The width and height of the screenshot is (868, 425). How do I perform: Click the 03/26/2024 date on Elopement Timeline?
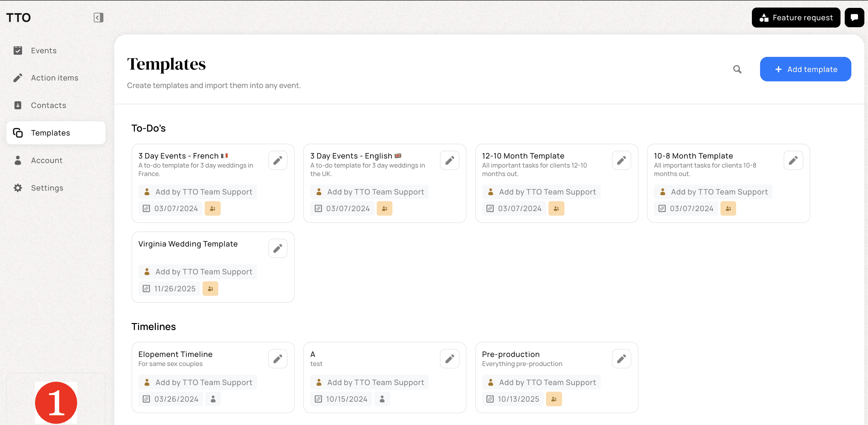171,399
